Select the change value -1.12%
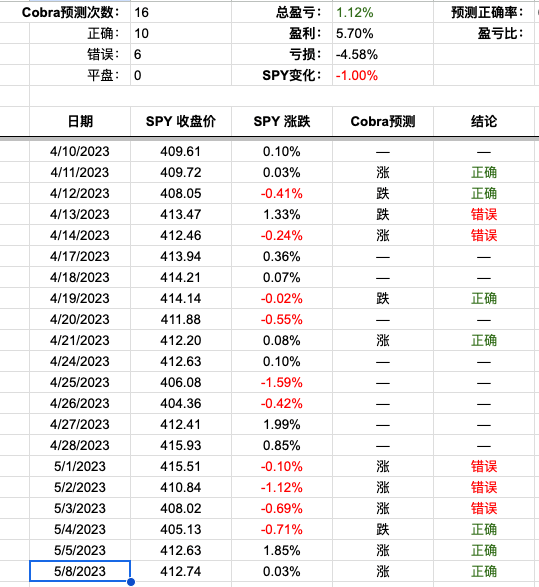Viewport: 539px width, 587px height. coord(282,487)
